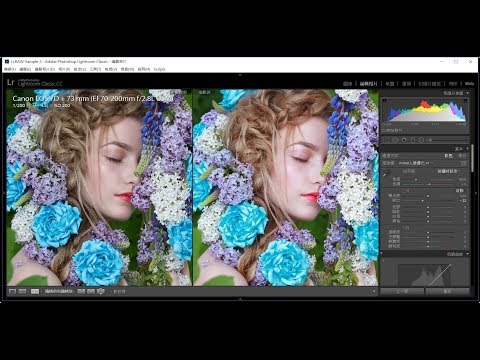Select the Graduated Filter tool
The image size is (480, 360).
413,140
